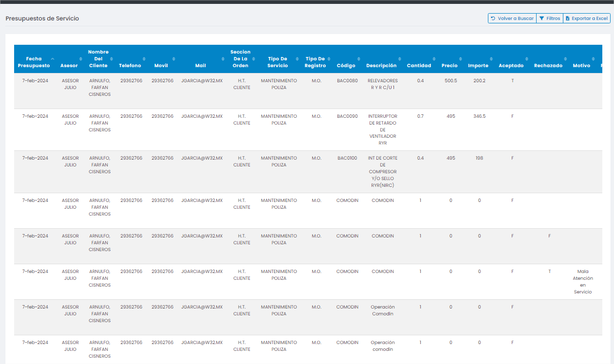The width and height of the screenshot is (614, 364).
Task: Click the 0.4 cantidad in the BAC0100 row
Action: click(420, 158)
